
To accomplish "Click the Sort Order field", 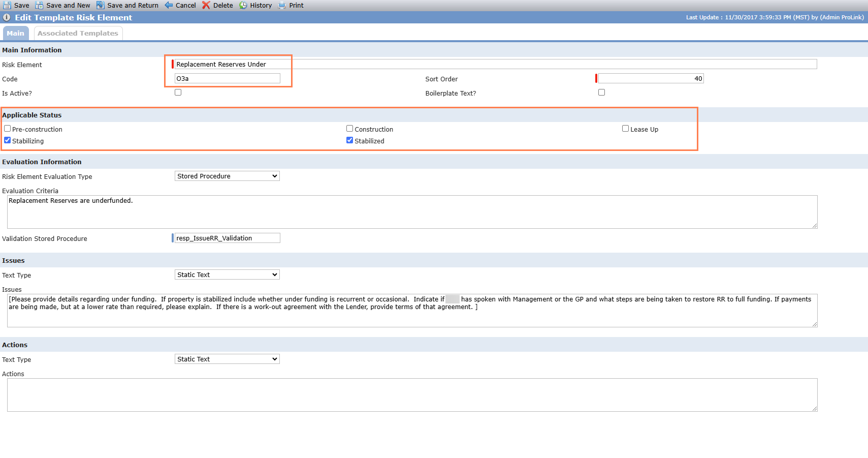I will 651,78.
